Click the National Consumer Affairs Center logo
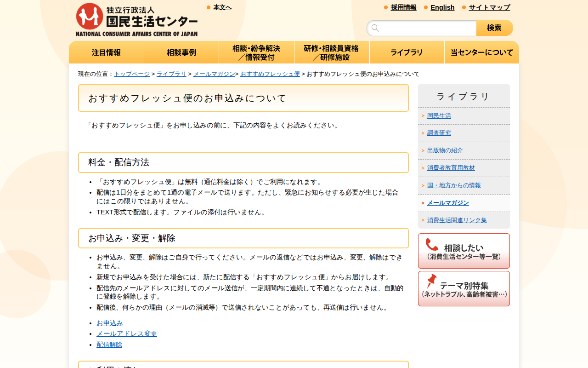The height and width of the screenshot is (368, 588). coord(136,20)
